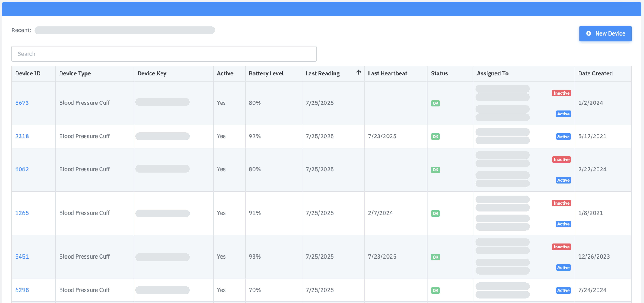Screen dimensions: 644x303
Task: Click Inactive badge in device 5673 row
Action: coord(561,93)
